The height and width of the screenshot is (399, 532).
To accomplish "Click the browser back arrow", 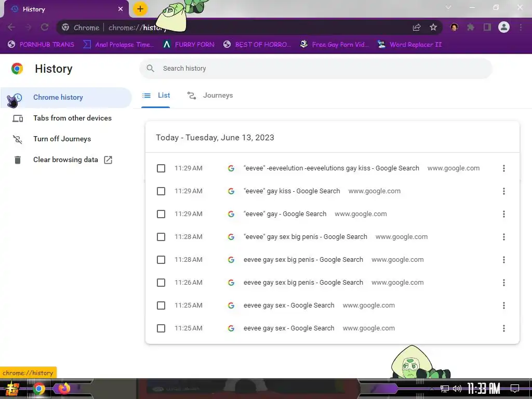I will click(x=11, y=28).
